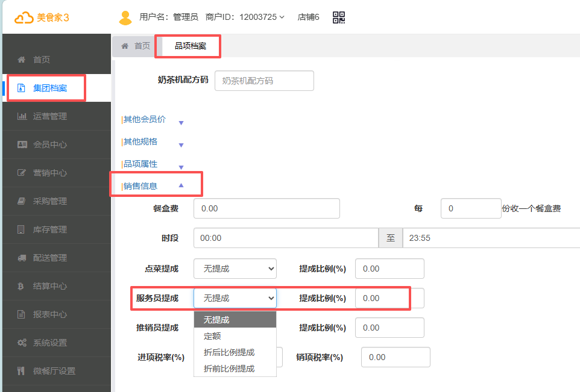Image resolution: width=580 pixels, height=392 pixels.
Task: Click the 结算中心 bitcoin icon
Action: (x=20, y=287)
